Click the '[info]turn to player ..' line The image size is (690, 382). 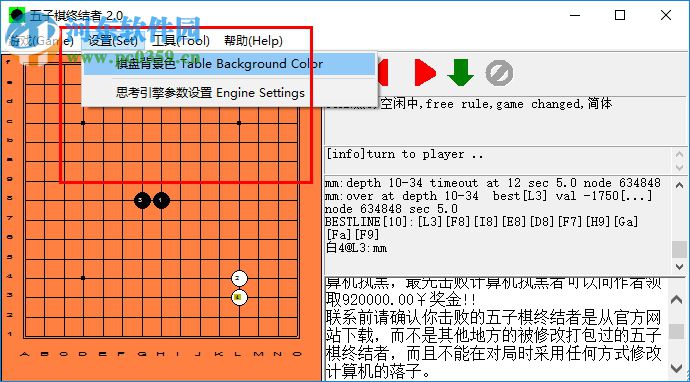coord(404,154)
